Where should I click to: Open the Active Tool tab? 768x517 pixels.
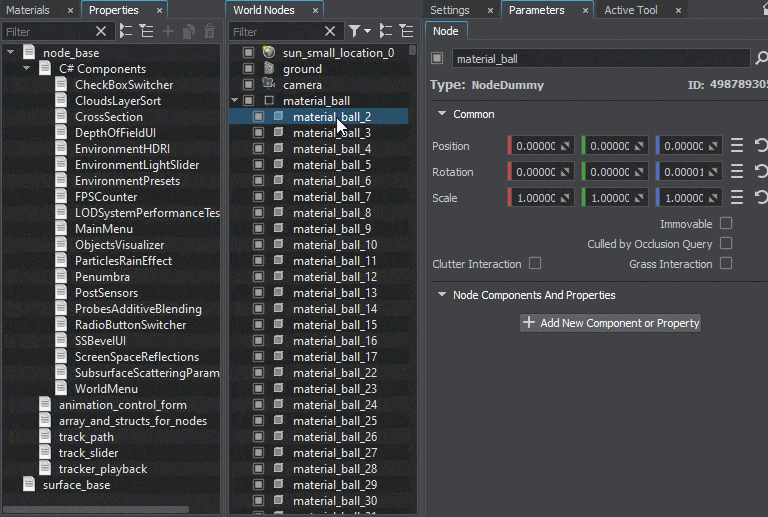630,10
